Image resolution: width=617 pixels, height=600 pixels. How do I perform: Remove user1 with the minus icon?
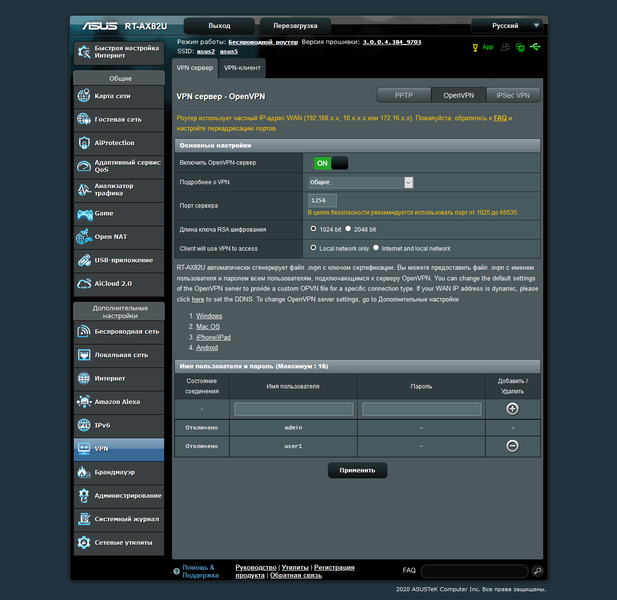point(512,446)
